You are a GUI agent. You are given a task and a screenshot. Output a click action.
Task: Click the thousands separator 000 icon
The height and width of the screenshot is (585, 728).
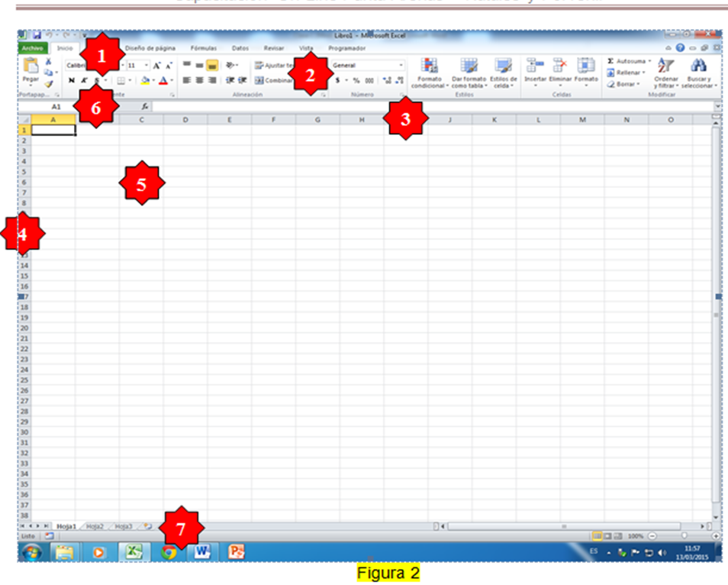click(369, 80)
